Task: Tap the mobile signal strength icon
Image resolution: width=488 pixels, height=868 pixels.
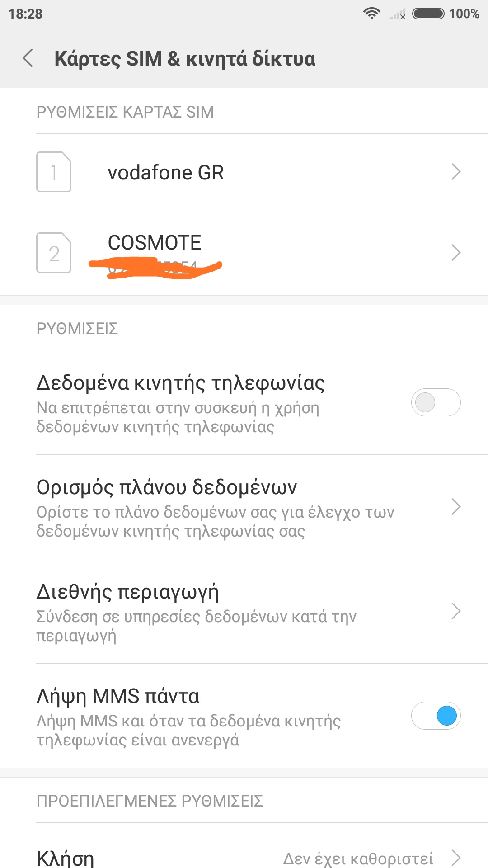Action: pos(397,14)
